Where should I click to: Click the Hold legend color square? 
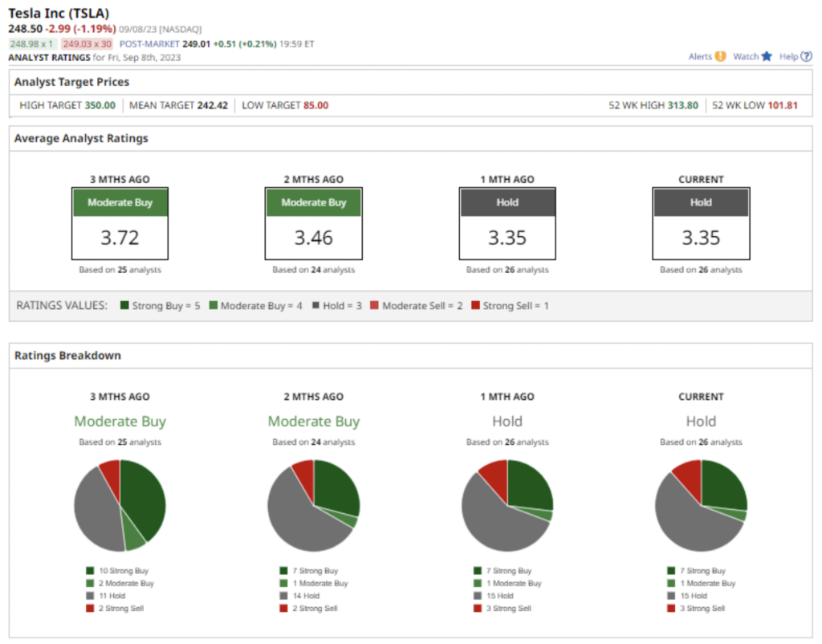[315, 305]
